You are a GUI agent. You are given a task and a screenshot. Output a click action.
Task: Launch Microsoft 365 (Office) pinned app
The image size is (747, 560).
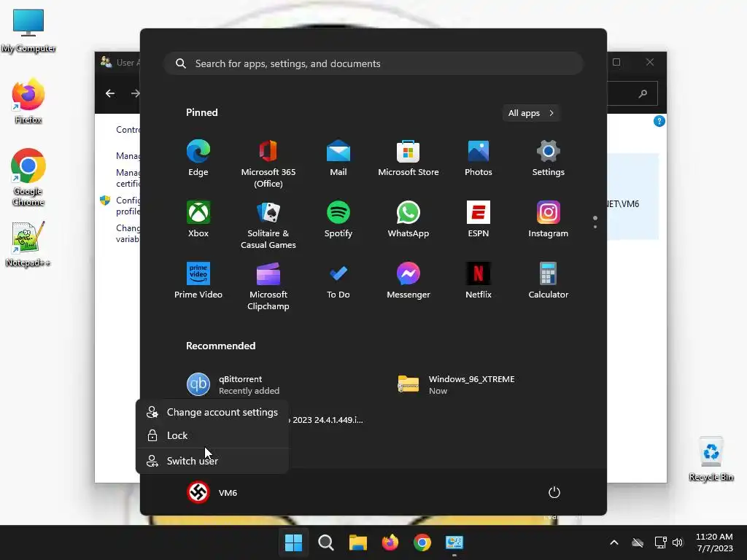[268, 164]
